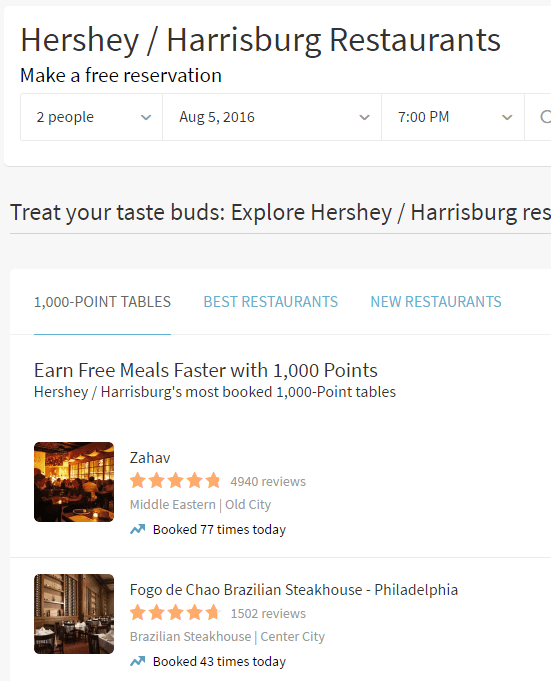Click the trending arrow icon for Fogo de Chao
This screenshot has width=551, height=681.
(x=138, y=661)
